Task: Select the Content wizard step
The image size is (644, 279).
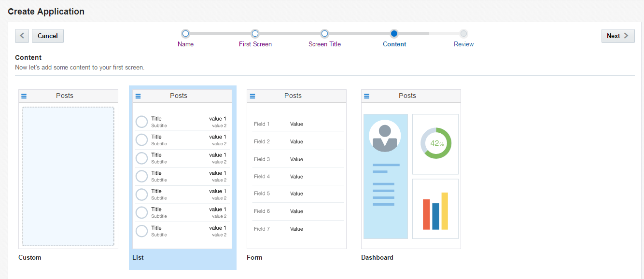Action: click(x=394, y=44)
